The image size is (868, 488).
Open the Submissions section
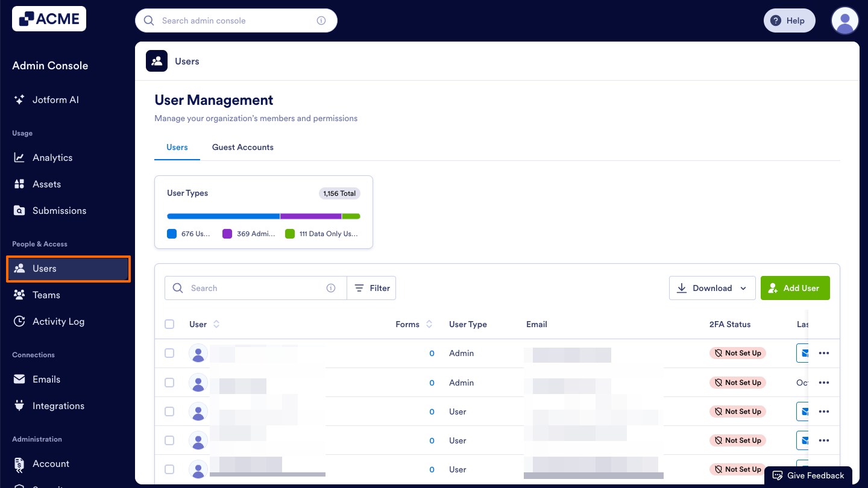[x=58, y=210]
